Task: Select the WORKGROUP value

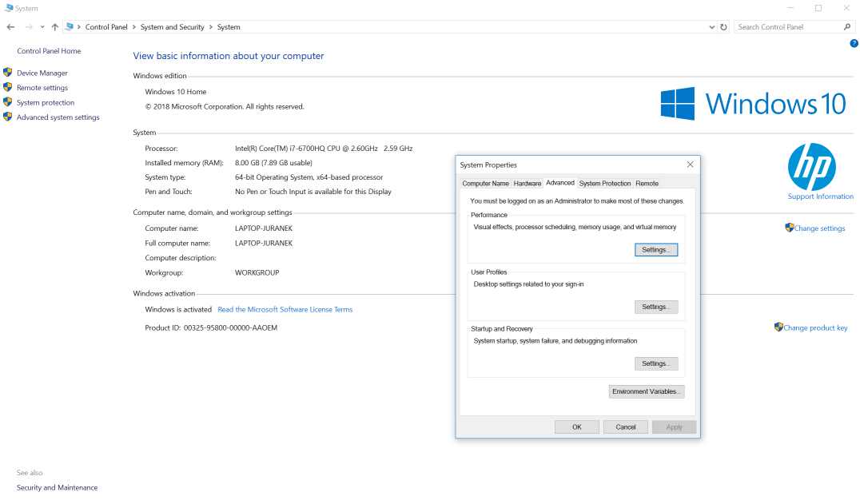Action: [x=257, y=273]
